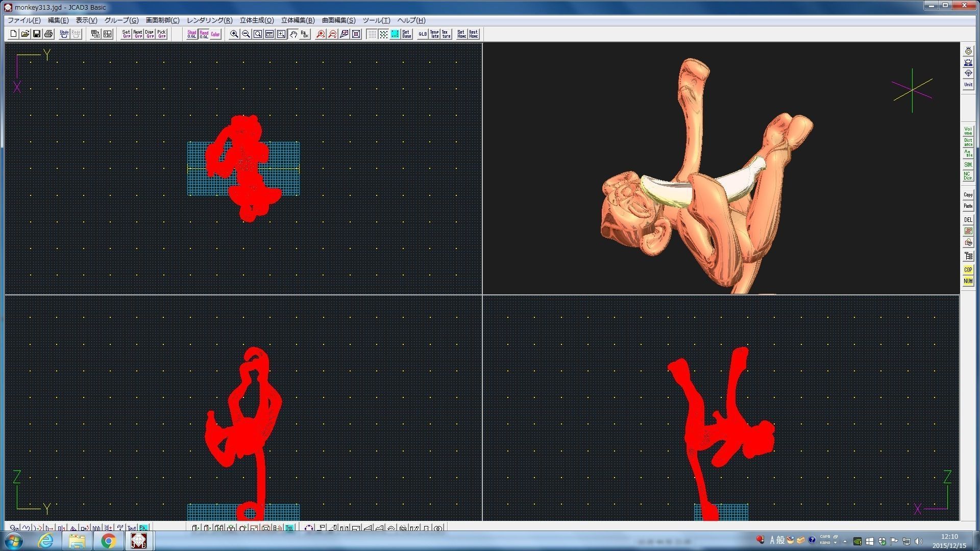Click the Undo toolbar button
The image size is (980, 551).
pyautogui.click(x=64, y=34)
